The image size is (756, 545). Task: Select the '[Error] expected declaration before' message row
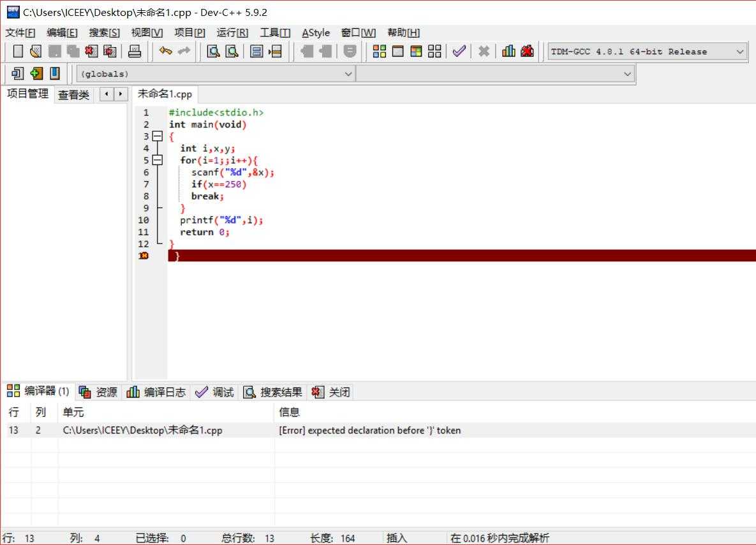(x=378, y=430)
